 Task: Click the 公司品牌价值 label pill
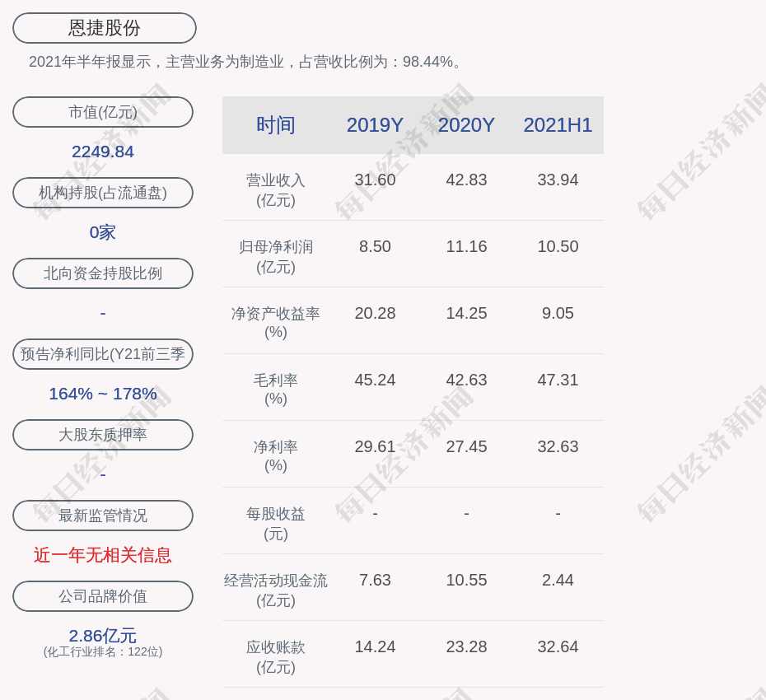(103, 596)
